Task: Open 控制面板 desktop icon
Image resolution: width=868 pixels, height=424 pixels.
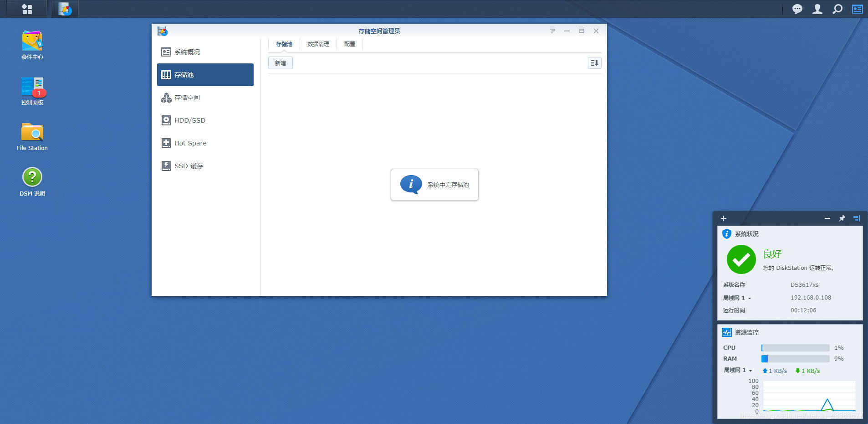Action: (32, 91)
